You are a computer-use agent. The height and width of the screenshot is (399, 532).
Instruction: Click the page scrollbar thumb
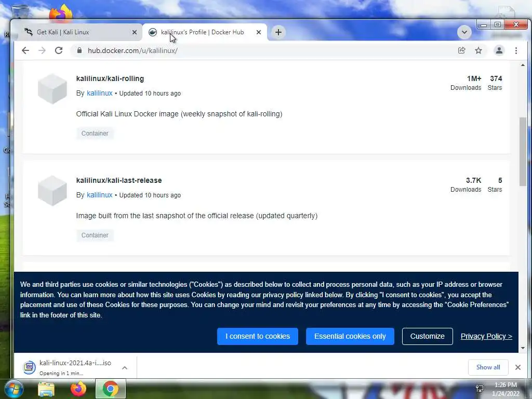pyautogui.click(x=523, y=151)
